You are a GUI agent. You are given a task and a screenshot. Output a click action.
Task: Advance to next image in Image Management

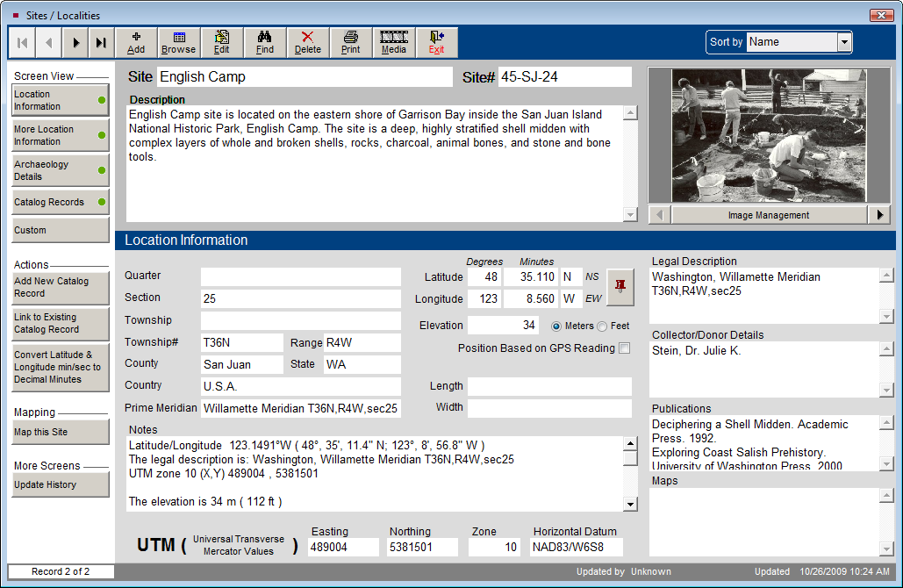(878, 215)
